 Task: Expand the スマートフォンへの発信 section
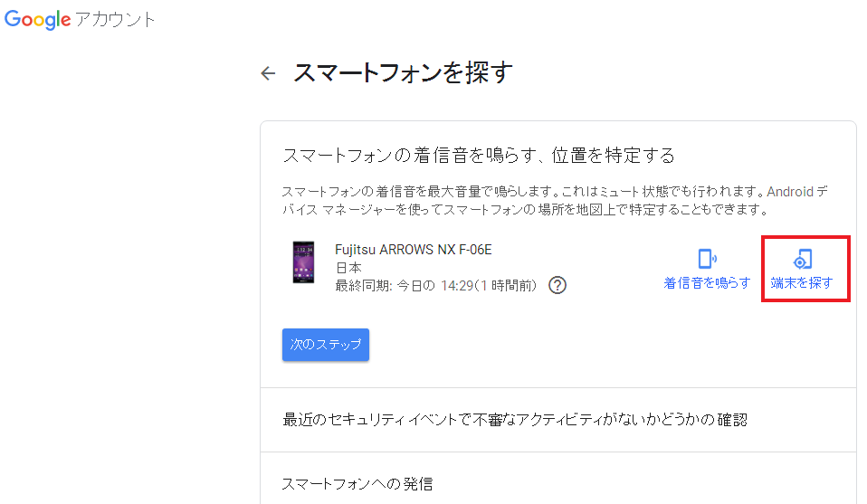coord(357,484)
